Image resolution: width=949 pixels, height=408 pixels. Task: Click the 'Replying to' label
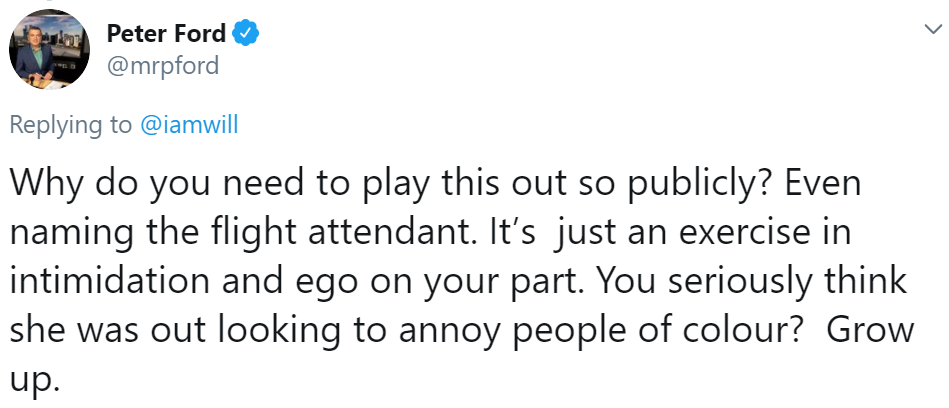(71, 125)
